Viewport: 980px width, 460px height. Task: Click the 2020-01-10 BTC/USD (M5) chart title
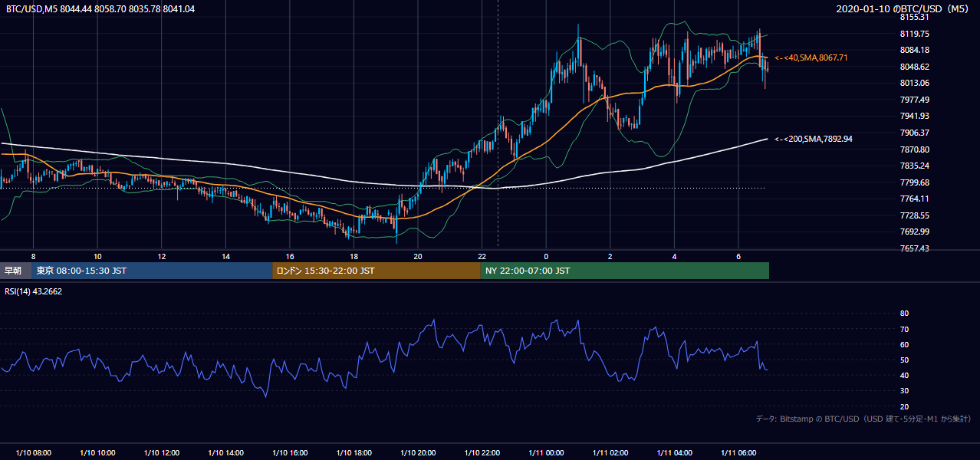click(x=904, y=8)
